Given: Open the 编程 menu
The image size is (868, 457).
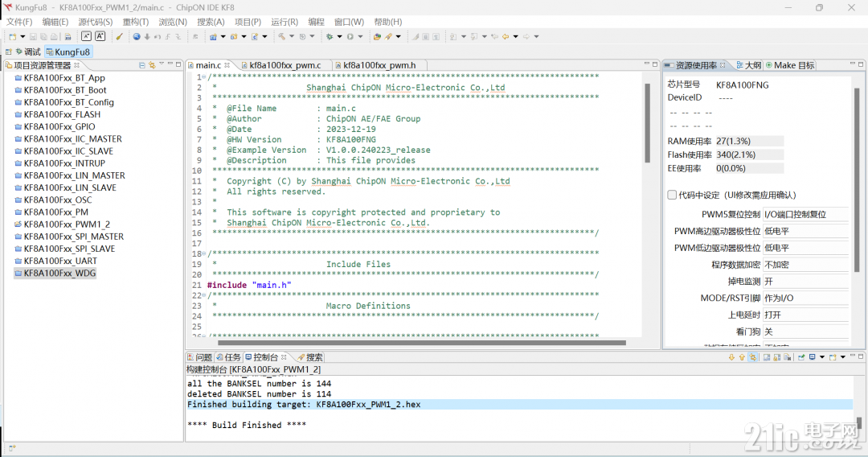Looking at the screenshot, I should click(x=316, y=23).
